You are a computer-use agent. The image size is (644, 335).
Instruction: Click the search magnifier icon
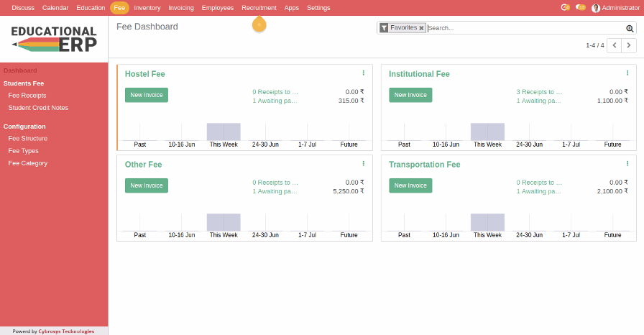pos(629,28)
